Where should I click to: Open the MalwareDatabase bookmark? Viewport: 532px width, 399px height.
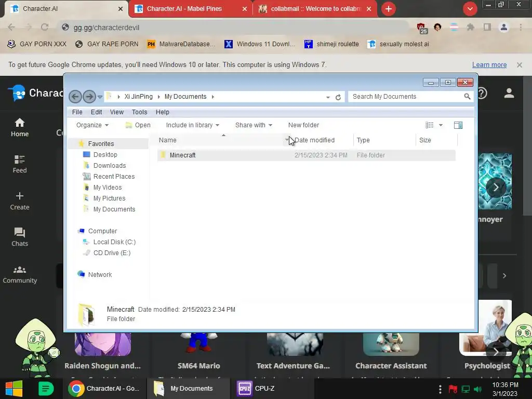click(181, 44)
